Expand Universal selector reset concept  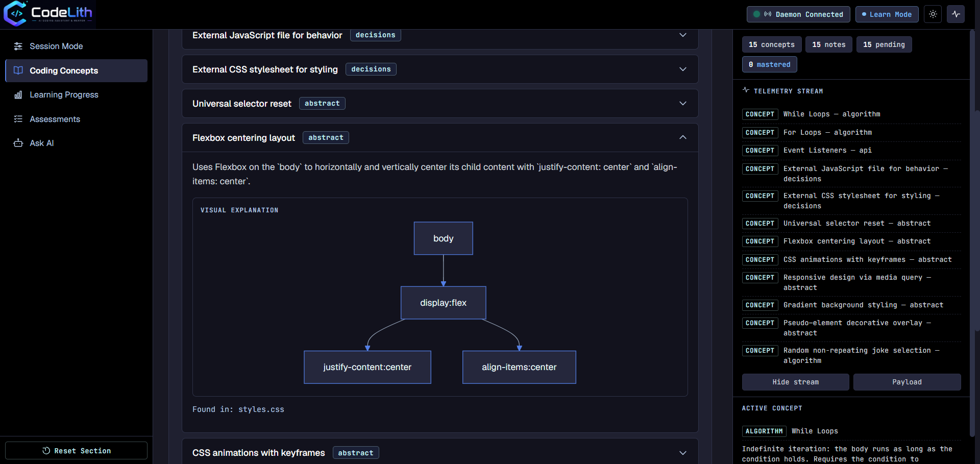(440, 104)
